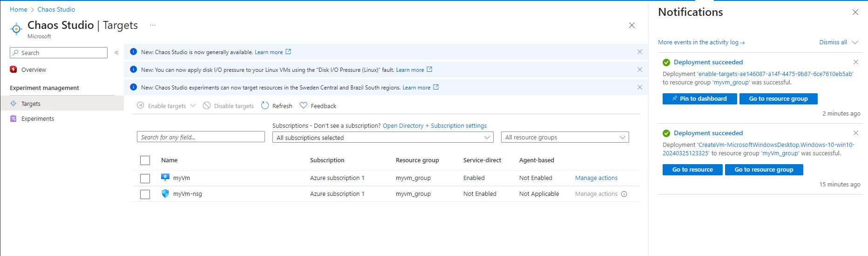Open the ellipsis menu next to Targets title
This screenshot has width=868, height=256.
pos(153,25)
